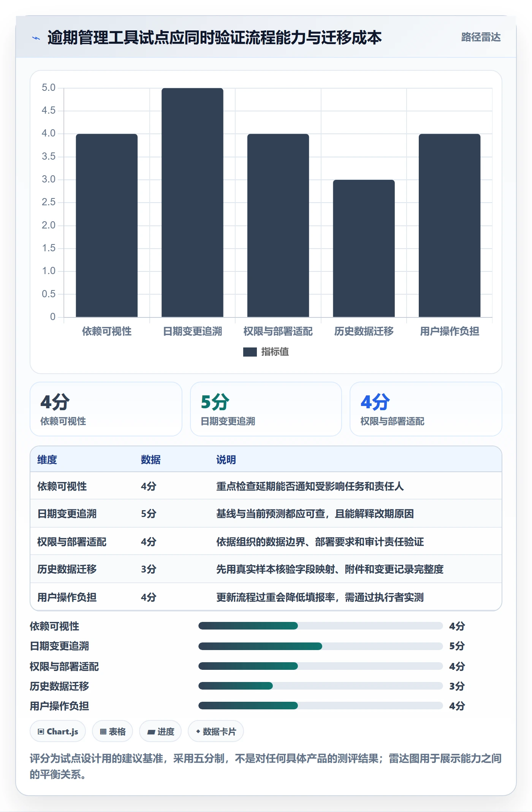Click the 历史数据迁移 bar in chart
The image size is (532, 812).
(364, 248)
